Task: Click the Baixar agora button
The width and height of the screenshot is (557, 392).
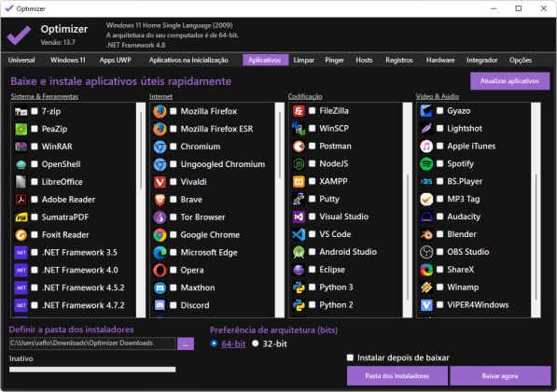Action: [x=500, y=376]
